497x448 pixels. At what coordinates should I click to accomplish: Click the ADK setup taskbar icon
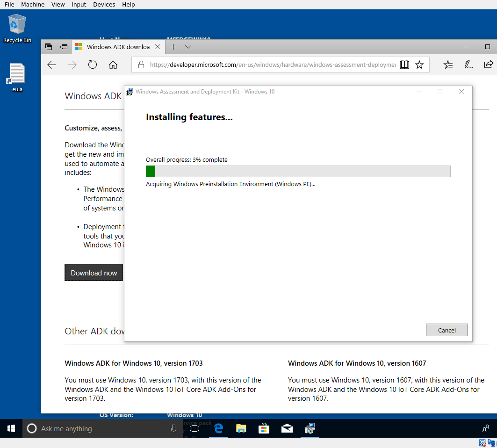[310, 429]
